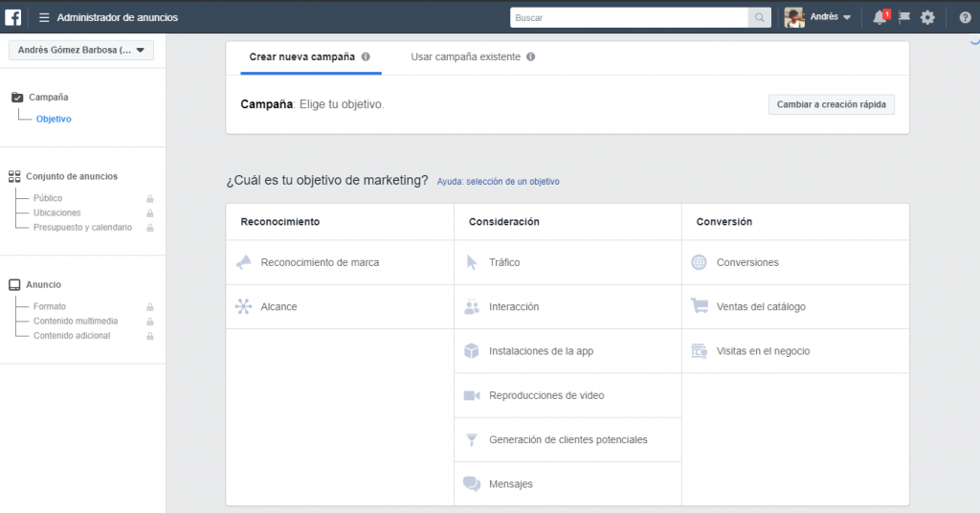Open the settings gear icon

(927, 17)
